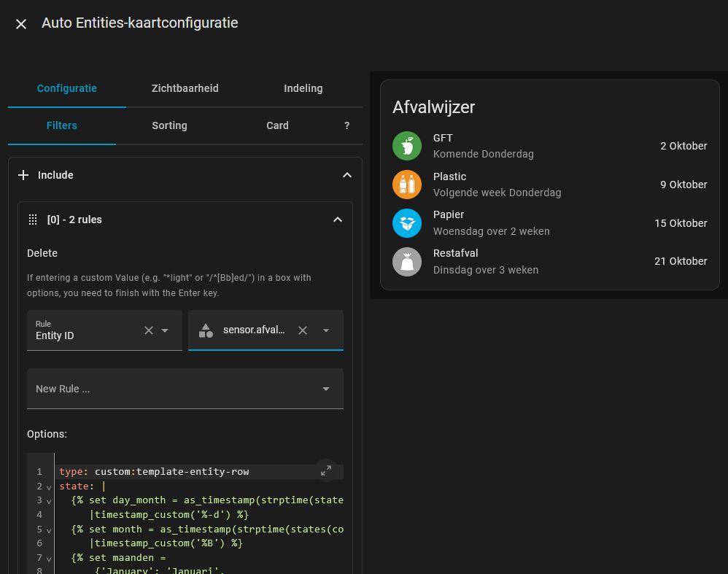Image resolution: width=728 pixels, height=574 pixels.
Task: Click the '9 Oktober' date value
Action: click(684, 185)
